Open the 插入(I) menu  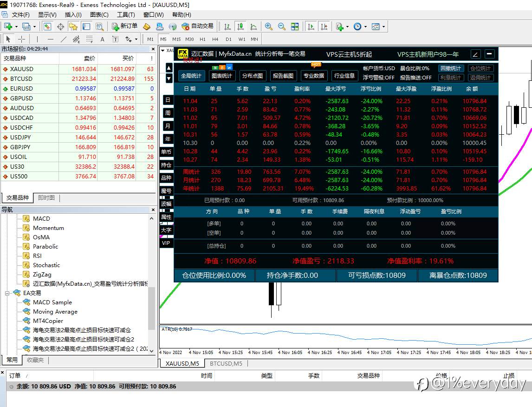(x=73, y=14)
